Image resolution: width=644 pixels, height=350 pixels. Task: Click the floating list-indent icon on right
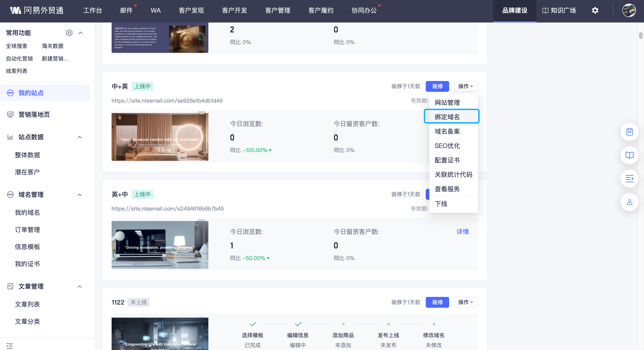coord(629,179)
